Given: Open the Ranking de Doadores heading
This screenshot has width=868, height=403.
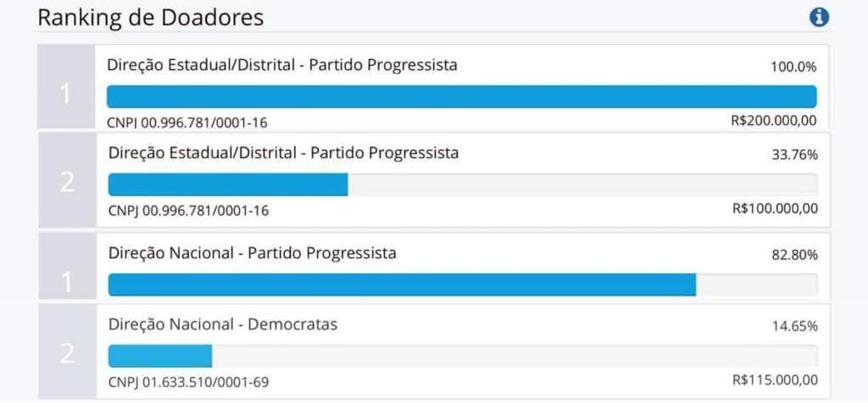Looking at the screenshot, I should point(151,19).
